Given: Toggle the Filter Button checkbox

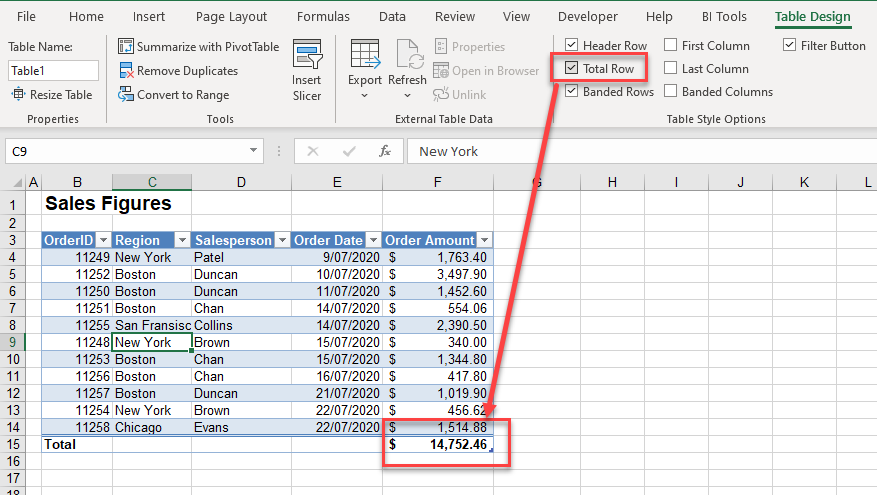Looking at the screenshot, I should [790, 46].
